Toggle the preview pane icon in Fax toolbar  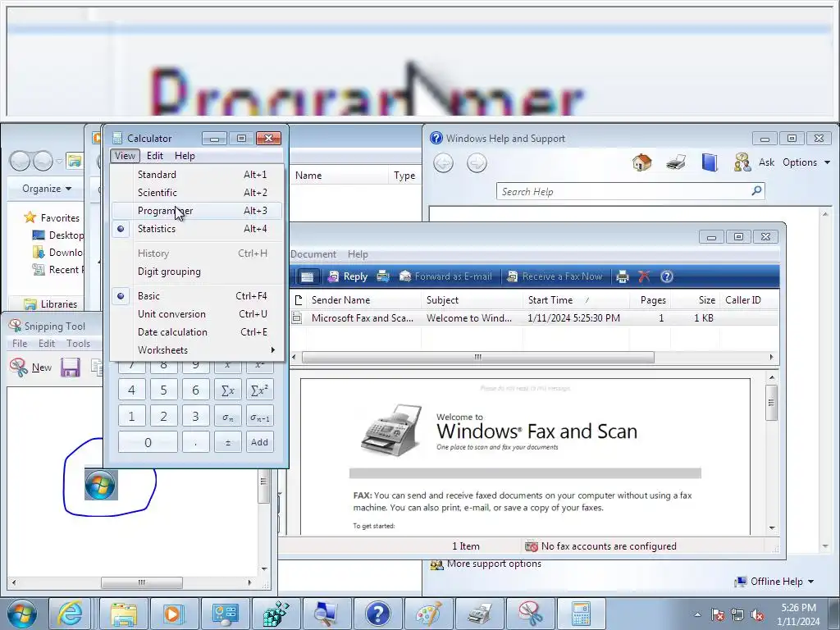[307, 276]
